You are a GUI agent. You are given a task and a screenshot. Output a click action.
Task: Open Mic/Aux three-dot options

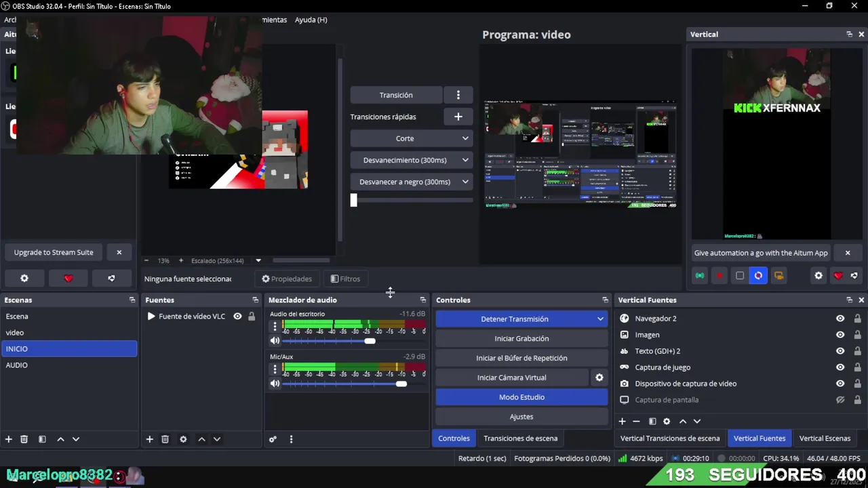point(275,369)
